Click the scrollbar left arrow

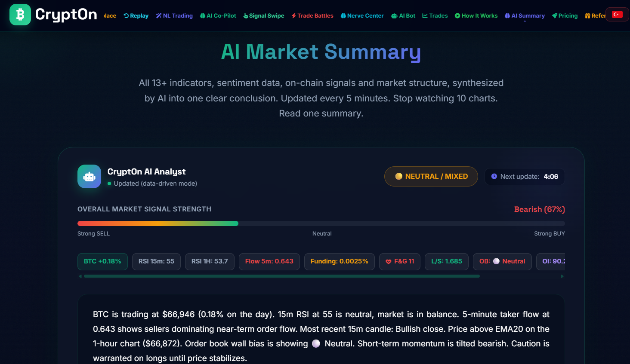80,276
